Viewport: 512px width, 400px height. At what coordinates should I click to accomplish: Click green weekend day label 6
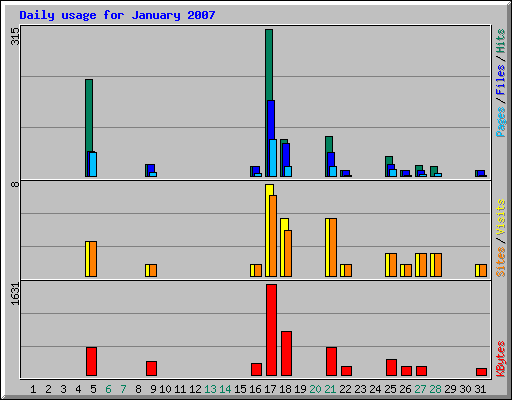[108, 389]
